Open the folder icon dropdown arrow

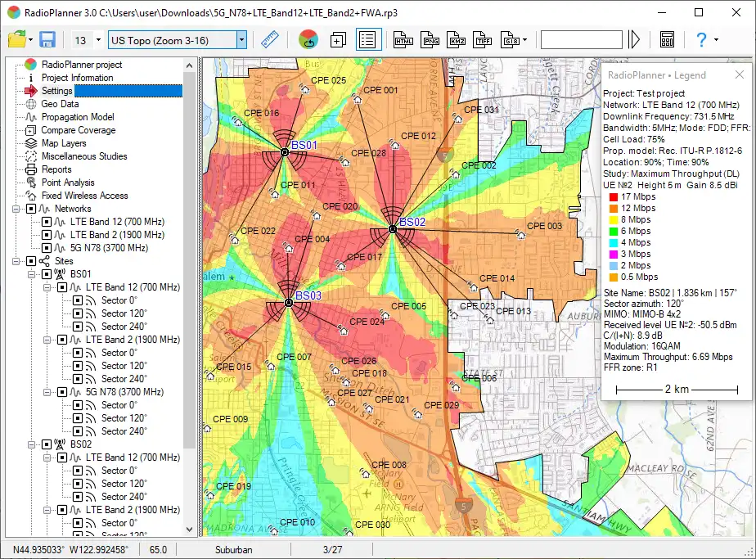(x=30, y=40)
